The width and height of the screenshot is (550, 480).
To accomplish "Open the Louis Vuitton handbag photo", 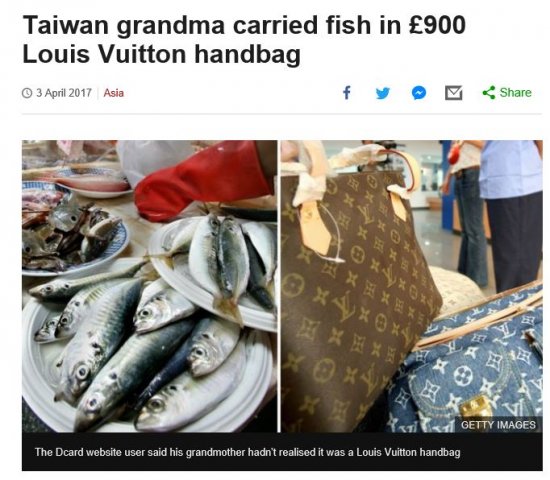I will [412, 286].
